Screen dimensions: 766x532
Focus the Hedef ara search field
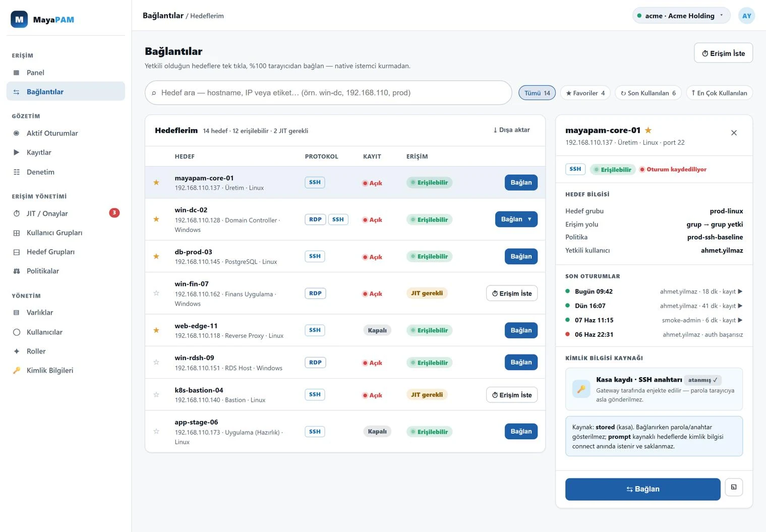click(x=328, y=93)
